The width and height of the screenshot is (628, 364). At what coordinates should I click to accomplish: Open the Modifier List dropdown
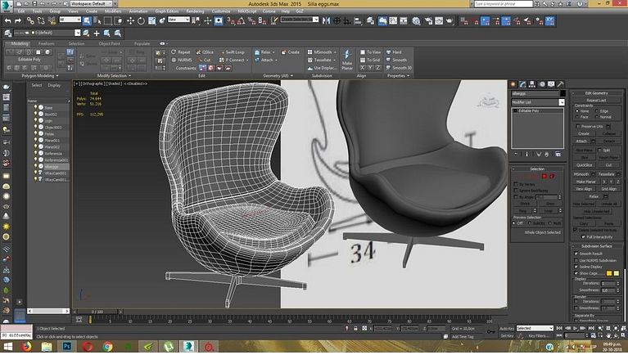[x=536, y=102]
